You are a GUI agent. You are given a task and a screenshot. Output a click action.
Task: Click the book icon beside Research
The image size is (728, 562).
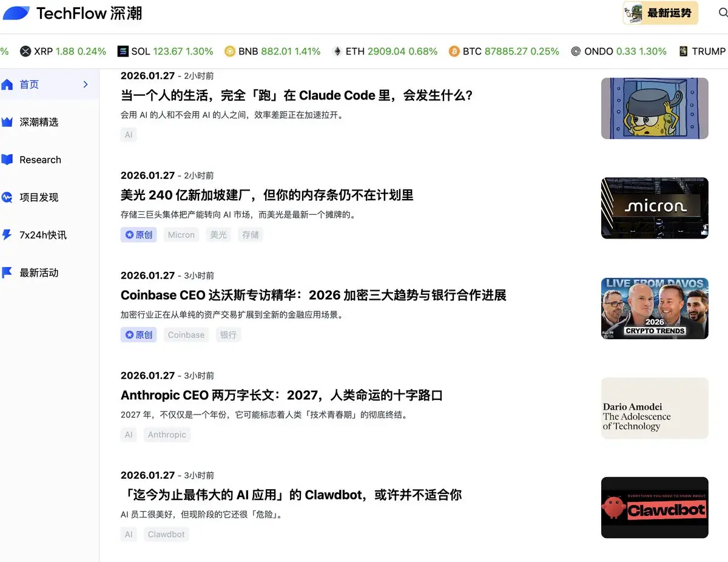[7, 160]
